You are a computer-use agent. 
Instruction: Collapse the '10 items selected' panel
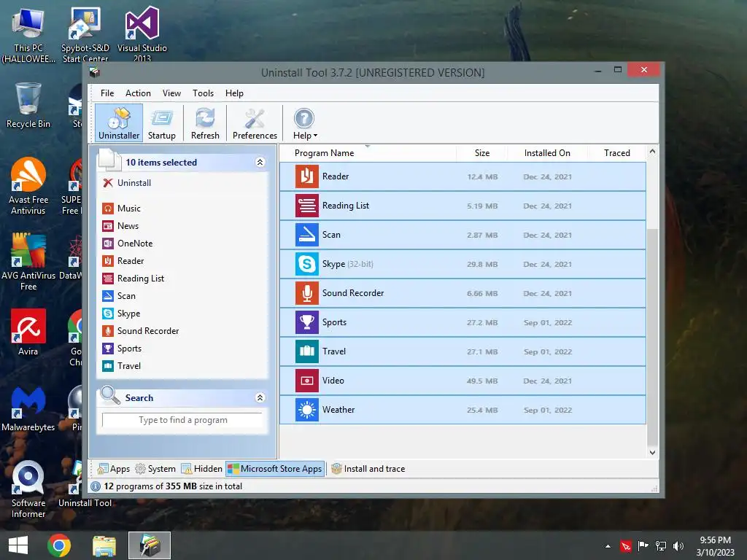(260, 162)
